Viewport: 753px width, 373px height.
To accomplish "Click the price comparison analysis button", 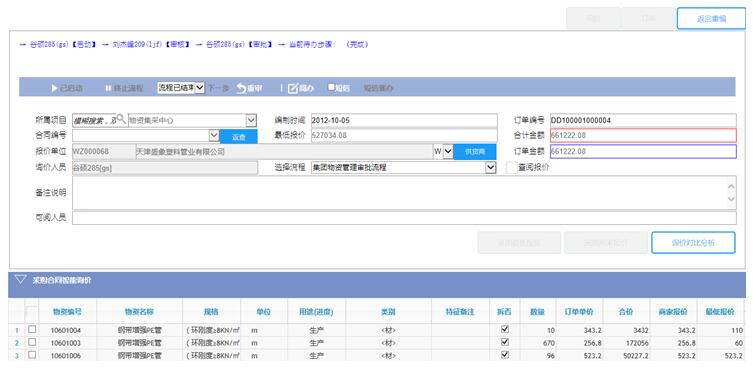I will tap(693, 242).
